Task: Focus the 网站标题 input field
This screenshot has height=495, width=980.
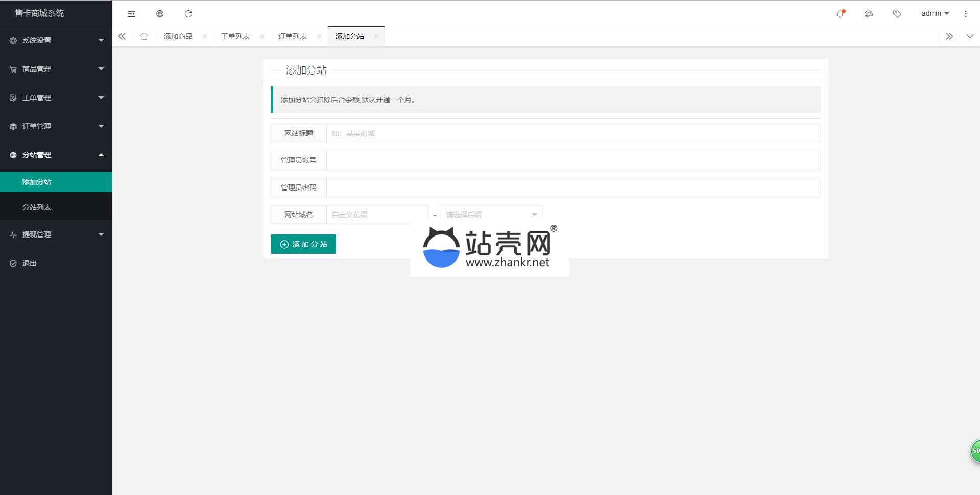Action: [x=572, y=133]
